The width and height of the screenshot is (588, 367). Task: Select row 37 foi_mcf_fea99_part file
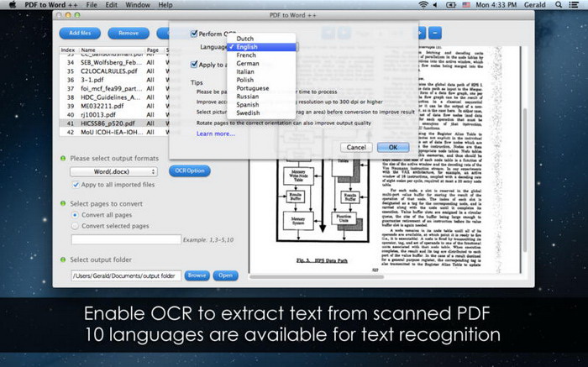tap(114, 88)
